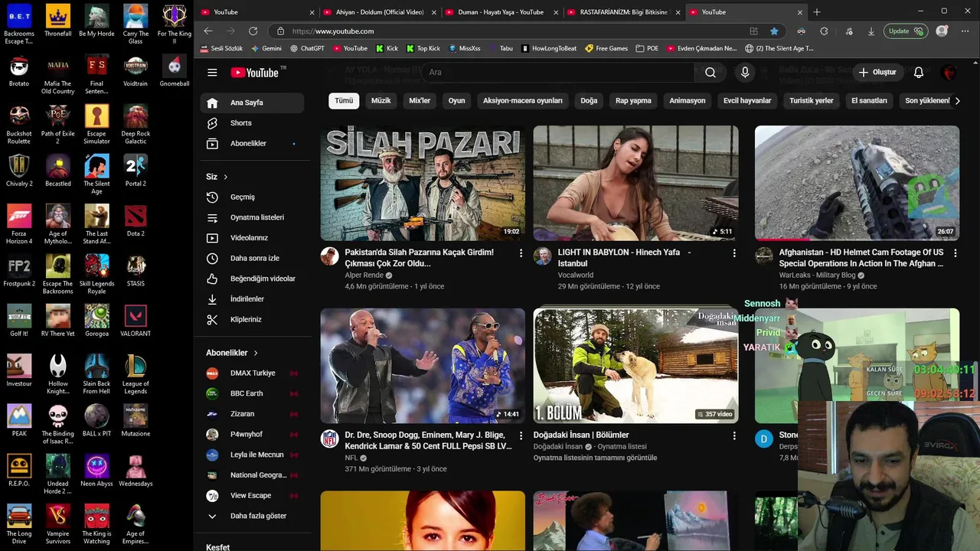Open Ana Sayfa in sidebar

pos(251,103)
